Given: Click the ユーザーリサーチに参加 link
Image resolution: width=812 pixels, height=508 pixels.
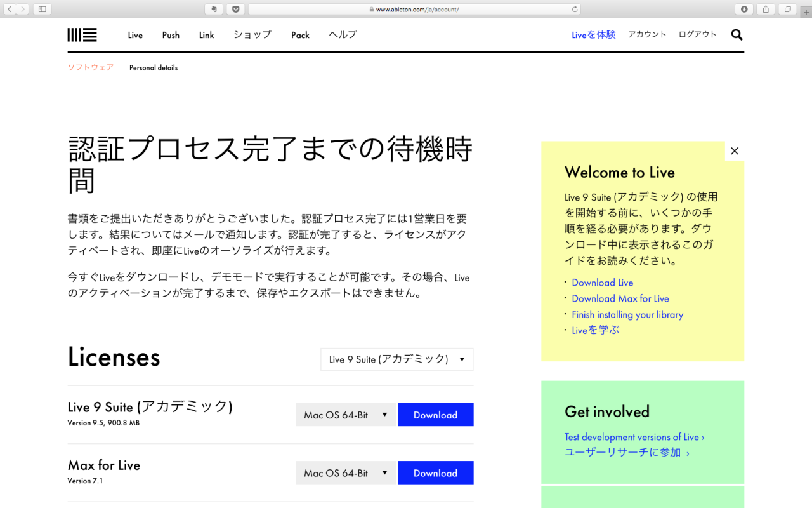Looking at the screenshot, I should [627, 452].
